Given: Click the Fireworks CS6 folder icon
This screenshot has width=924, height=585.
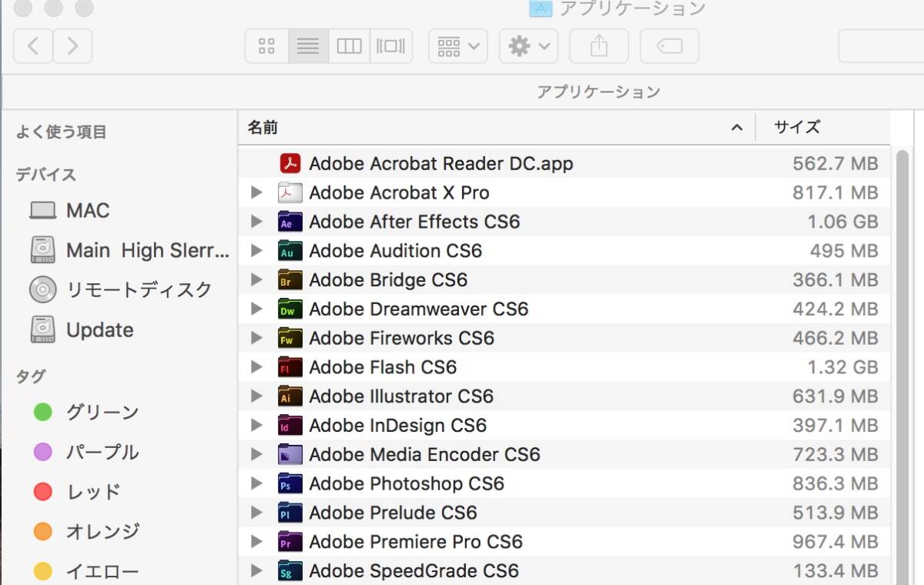Looking at the screenshot, I should [290, 338].
